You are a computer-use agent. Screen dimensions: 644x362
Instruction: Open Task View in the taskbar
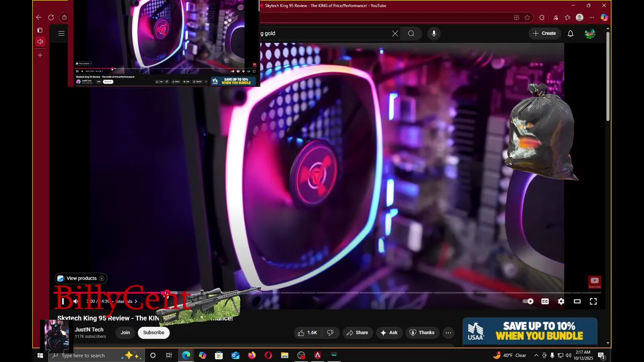click(x=169, y=355)
